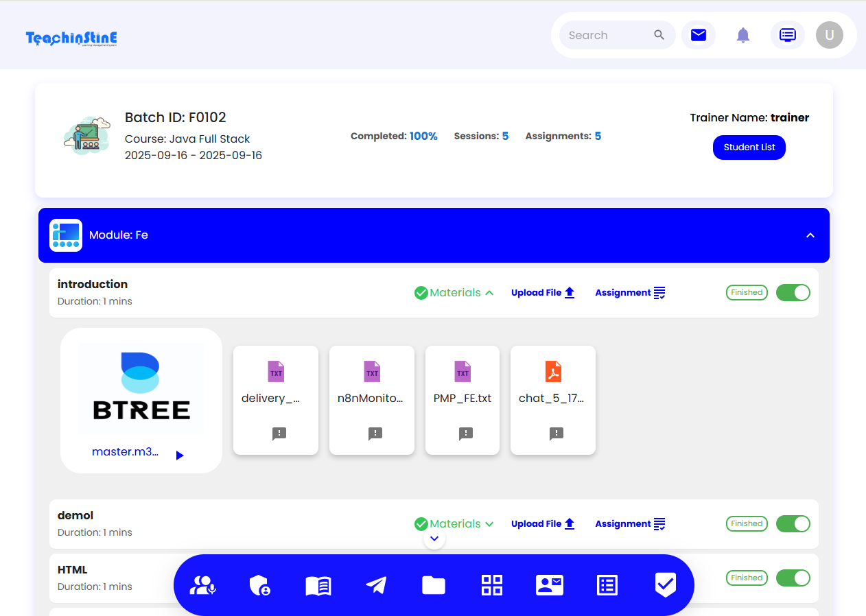The height and width of the screenshot is (616, 866).
Task: Click the Student List button
Action: 749,147
